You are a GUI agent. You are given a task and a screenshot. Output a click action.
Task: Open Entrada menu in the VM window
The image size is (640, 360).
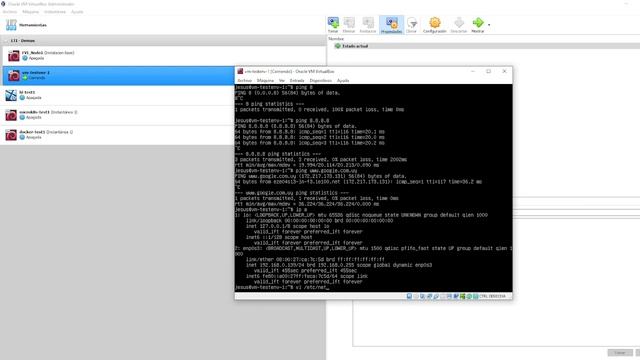click(x=297, y=81)
